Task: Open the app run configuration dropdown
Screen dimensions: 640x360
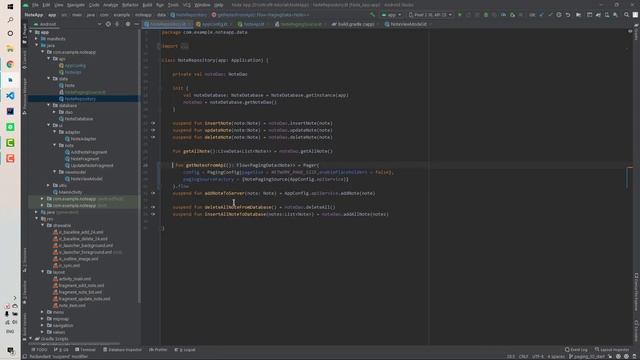Action: 391,15
